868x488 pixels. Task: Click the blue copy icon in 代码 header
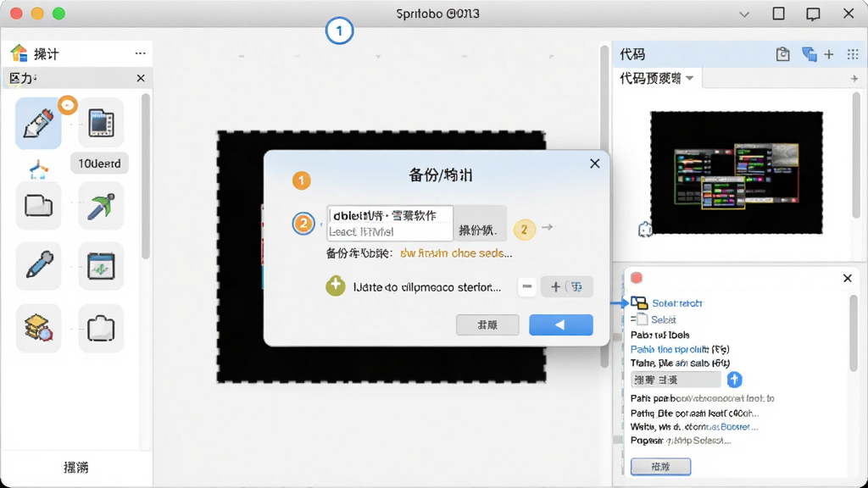pos(810,54)
